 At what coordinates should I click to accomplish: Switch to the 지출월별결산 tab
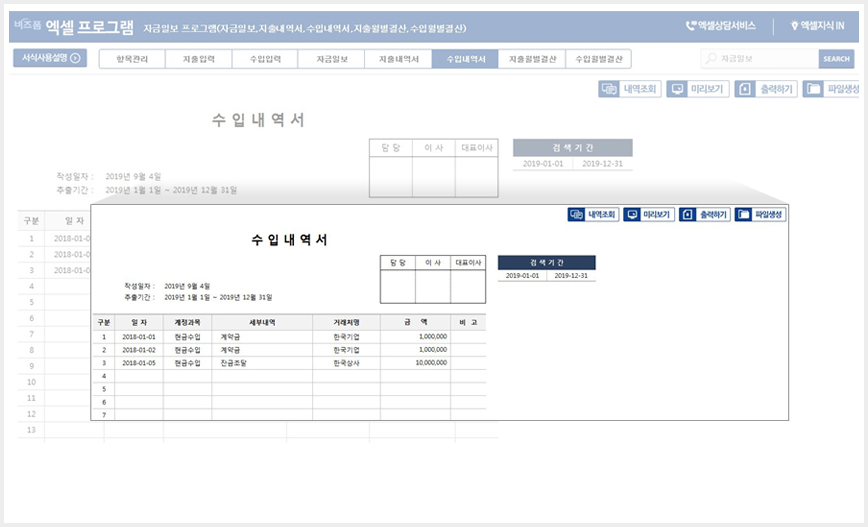coord(532,59)
